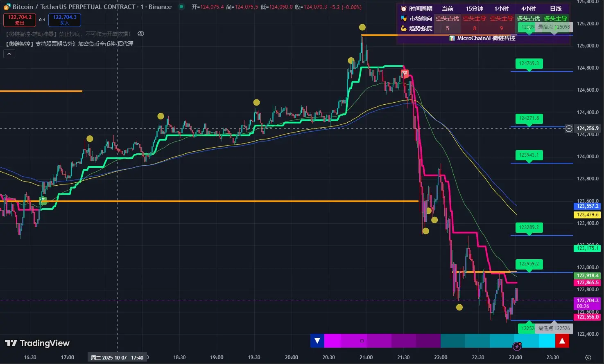Click the 空头占优 cell under 当前
This screenshot has height=364, width=604.
click(x=448, y=18)
